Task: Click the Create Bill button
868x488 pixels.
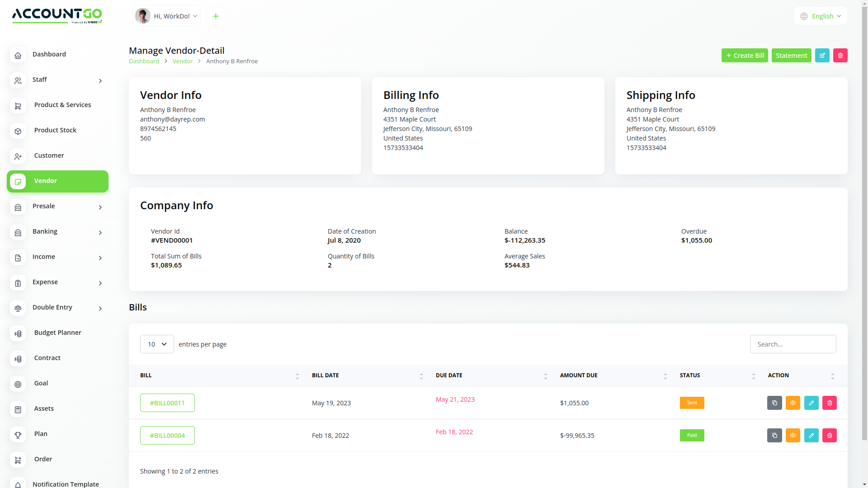Action: pos(744,56)
